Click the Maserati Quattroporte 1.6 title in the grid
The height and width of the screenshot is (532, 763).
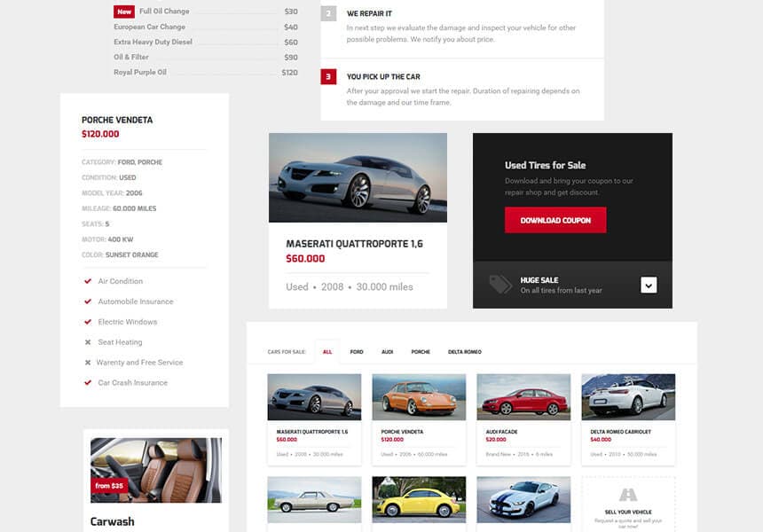tap(312, 432)
